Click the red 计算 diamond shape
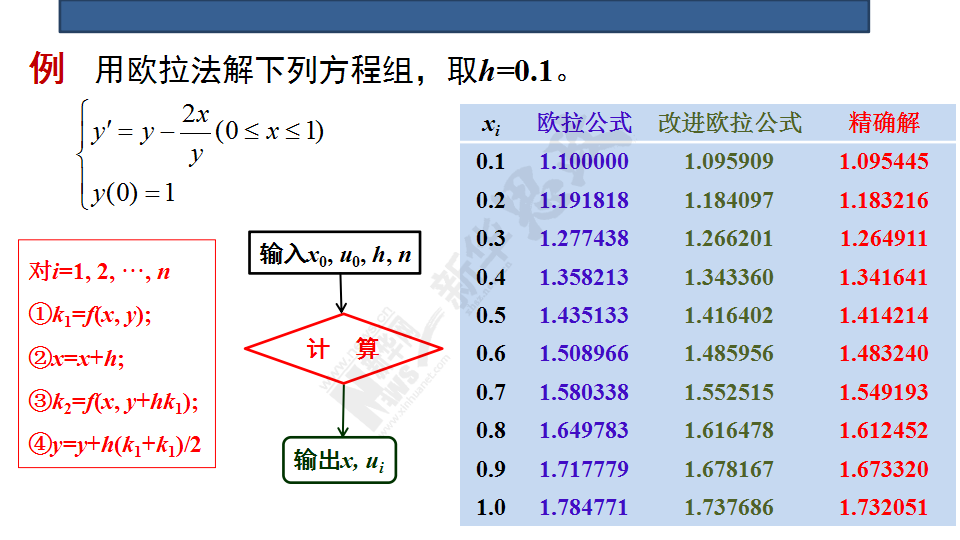This screenshot has width=960, height=540. pyautogui.click(x=343, y=349)
